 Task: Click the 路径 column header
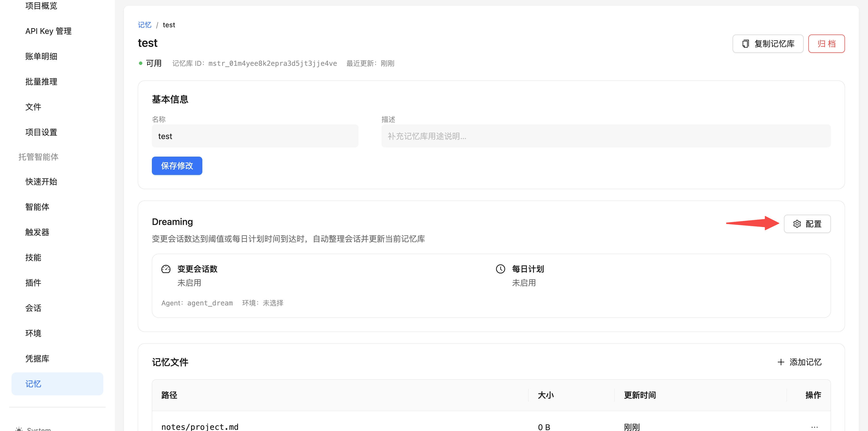pos(169,395)
